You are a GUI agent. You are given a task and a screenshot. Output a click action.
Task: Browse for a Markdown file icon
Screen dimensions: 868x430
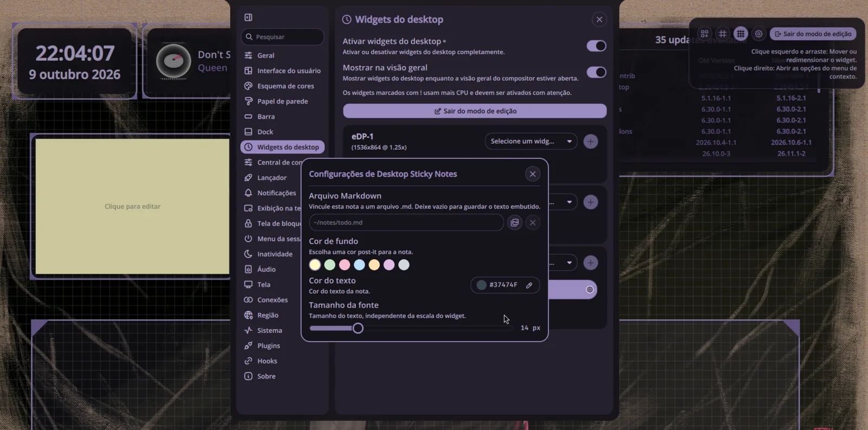coord(515,222)
